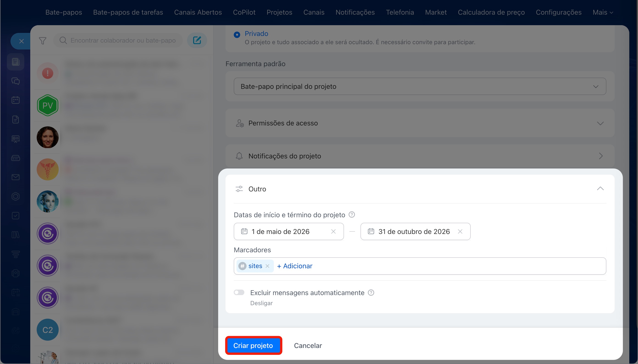Clear the start date 1 de maio
Screen dimensions: 638x364
pyautogui.click(x=333, y=231)
